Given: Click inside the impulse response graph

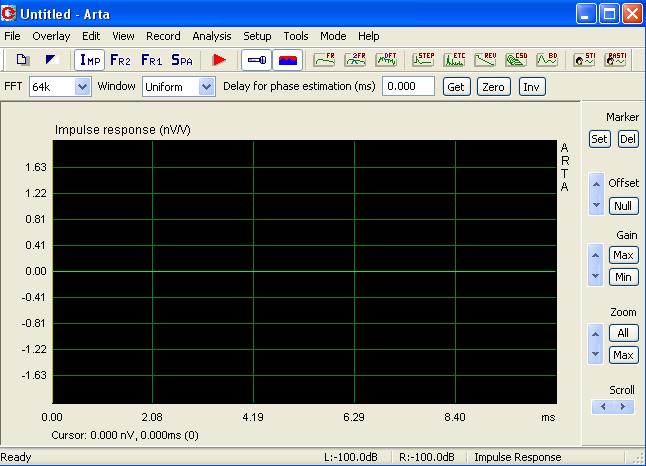Looking at the screenshot, I should 304,272.
